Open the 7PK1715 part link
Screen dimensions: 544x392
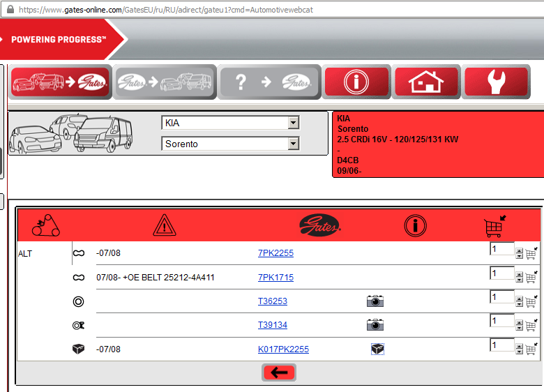tap(275, 278)
